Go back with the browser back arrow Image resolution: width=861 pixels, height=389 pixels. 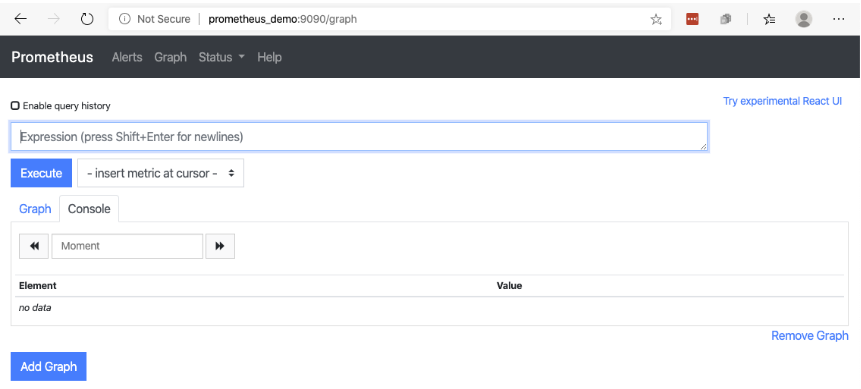click(20, 19)
